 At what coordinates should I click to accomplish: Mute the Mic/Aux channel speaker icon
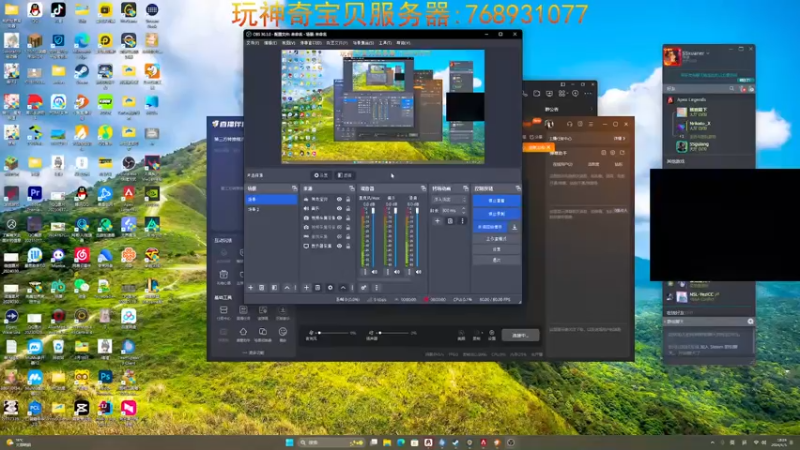374,272
